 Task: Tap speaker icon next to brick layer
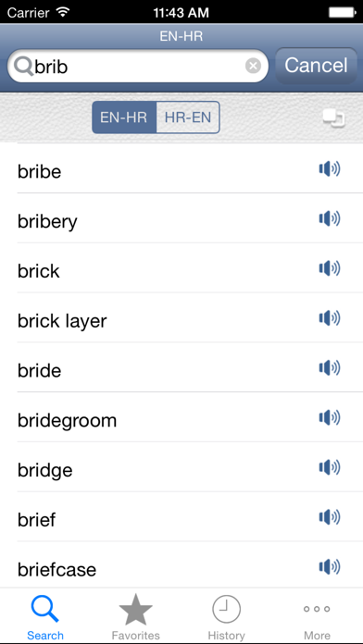(x=330, y=318)
